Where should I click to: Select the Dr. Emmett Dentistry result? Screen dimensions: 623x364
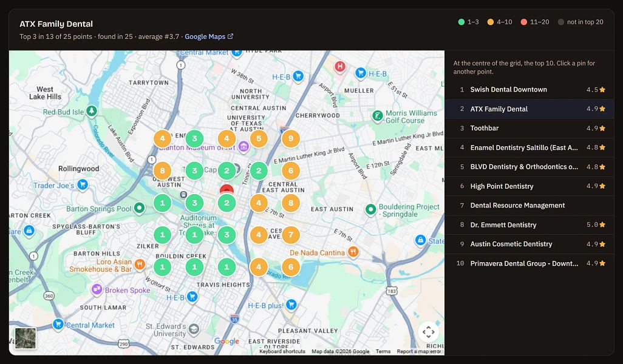pyautogui.click(x=529, y=224)
